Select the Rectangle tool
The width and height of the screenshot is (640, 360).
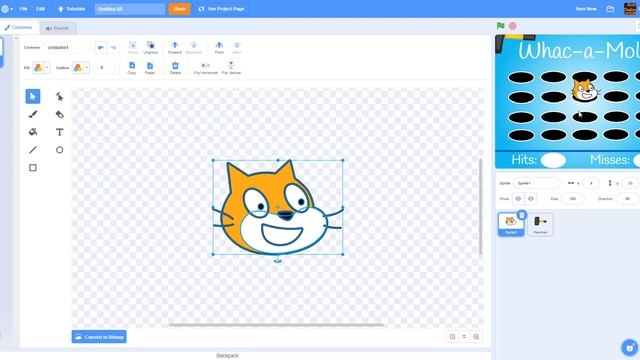[33, 167]
